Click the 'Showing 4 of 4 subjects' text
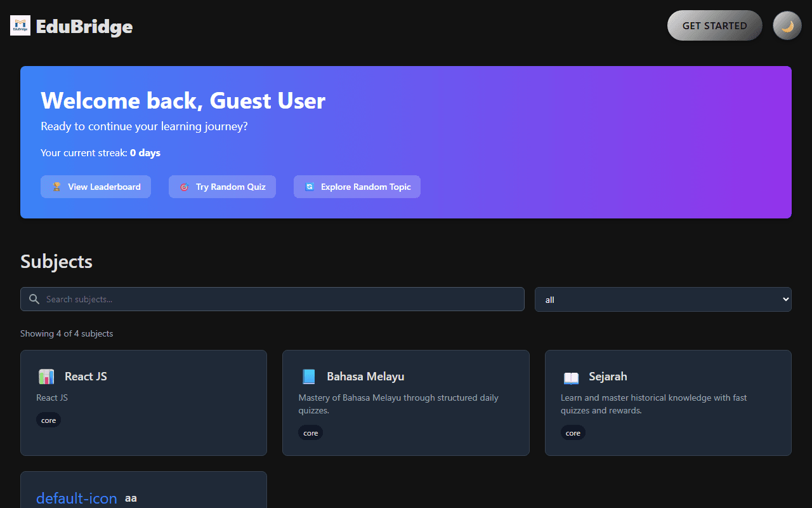This screenshot has height=508, width=812. [x=67, y=333]
